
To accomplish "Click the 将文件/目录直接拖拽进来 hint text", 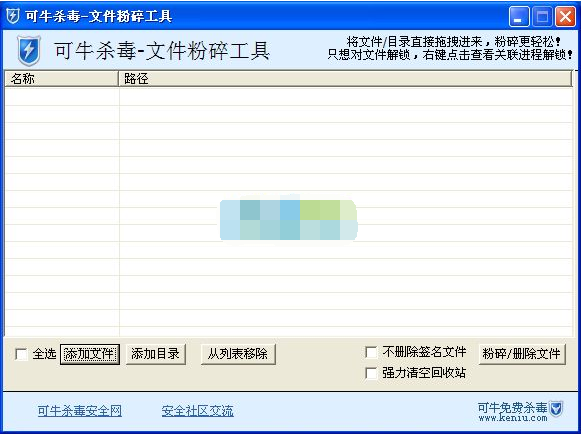I will [414, 42].
